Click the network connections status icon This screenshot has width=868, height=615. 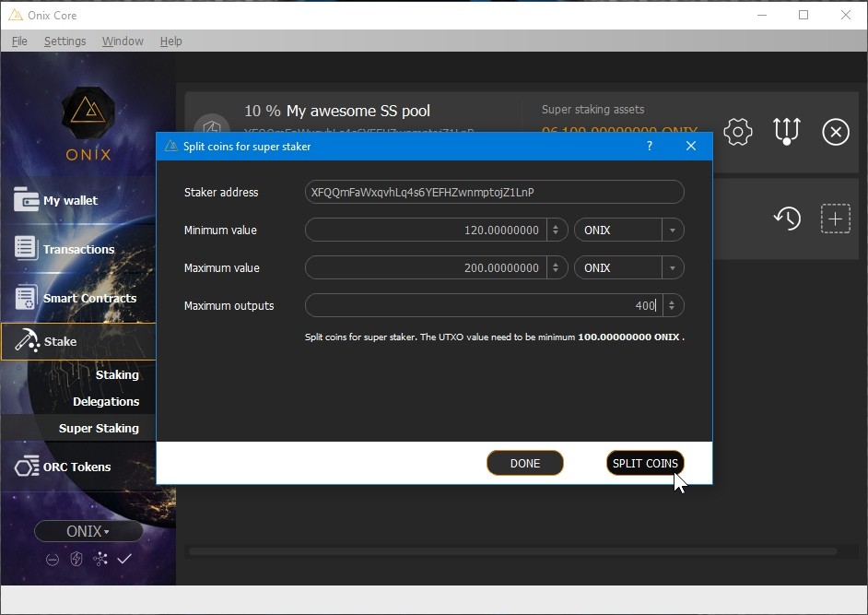[x=100, y=559]
